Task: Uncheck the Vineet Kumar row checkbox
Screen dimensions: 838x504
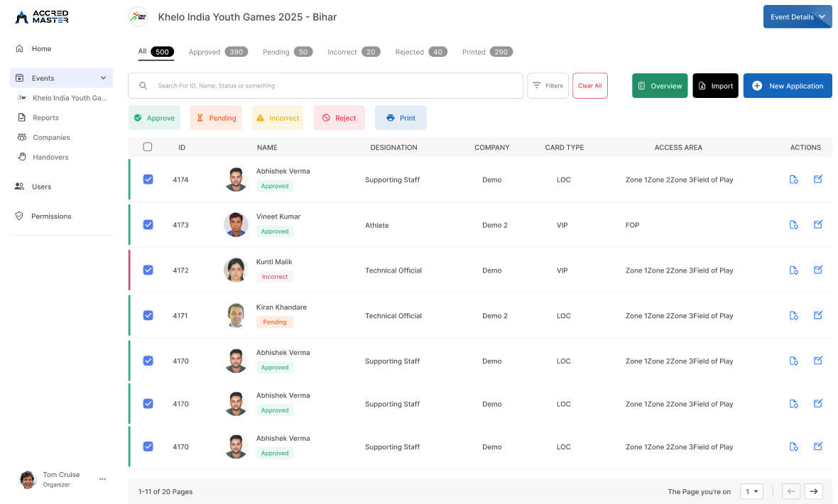Action: click(x=148, y=225)
